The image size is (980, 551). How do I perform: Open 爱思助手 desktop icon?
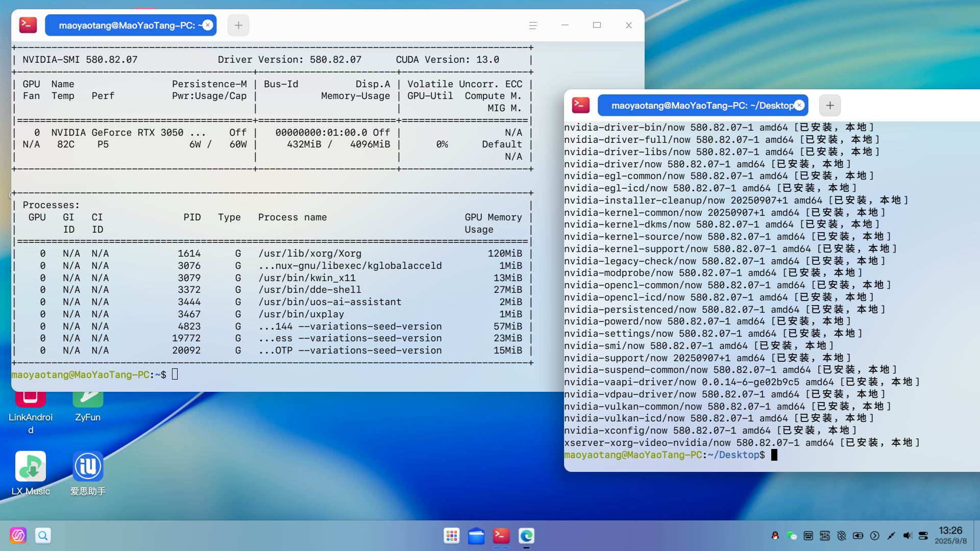click(88, 473)
